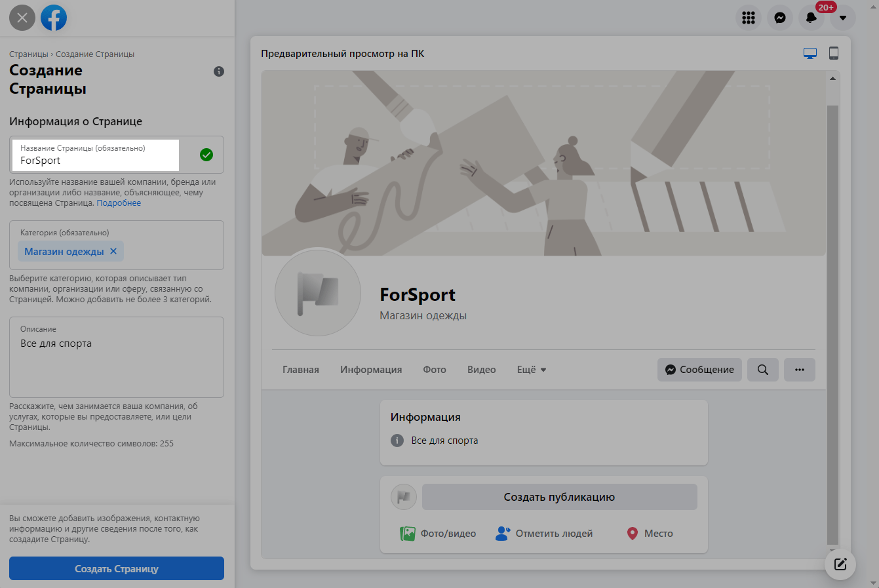This screenshot has width=879, height=588.
Task: Switch to desktop preview mode
Action: point(810,54)
